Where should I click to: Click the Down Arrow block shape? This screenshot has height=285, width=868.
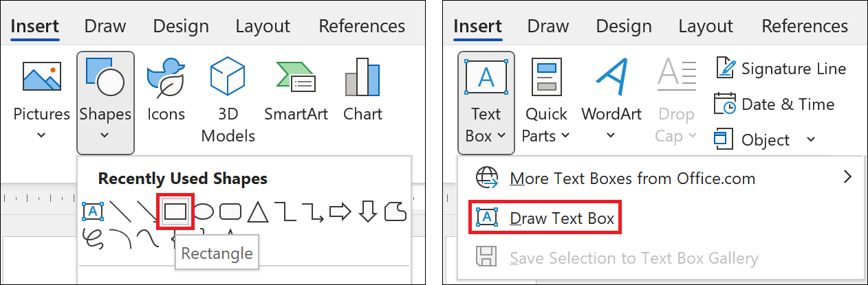pyautogui.click(x=368, y=212)
